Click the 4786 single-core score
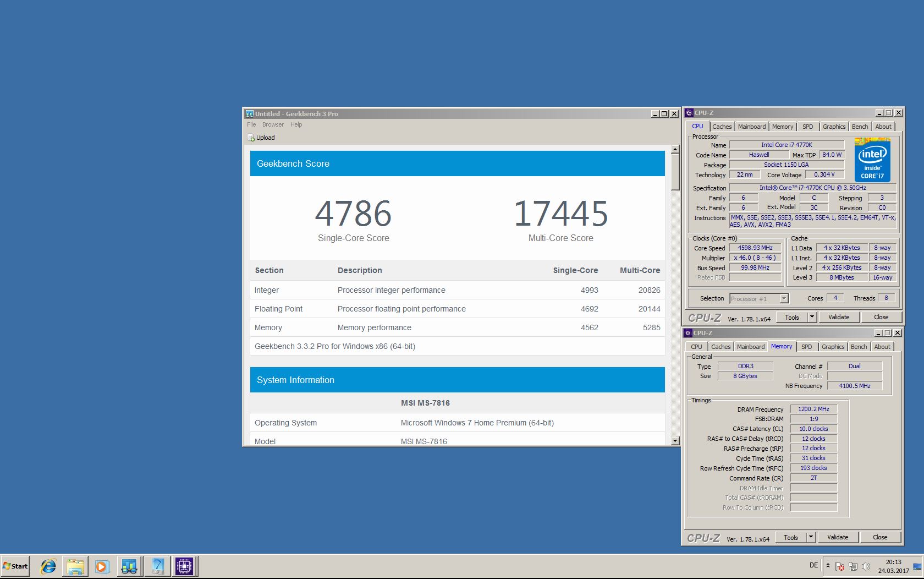The width and height of the screenshot is (924, 579). (x=353, y=214)
